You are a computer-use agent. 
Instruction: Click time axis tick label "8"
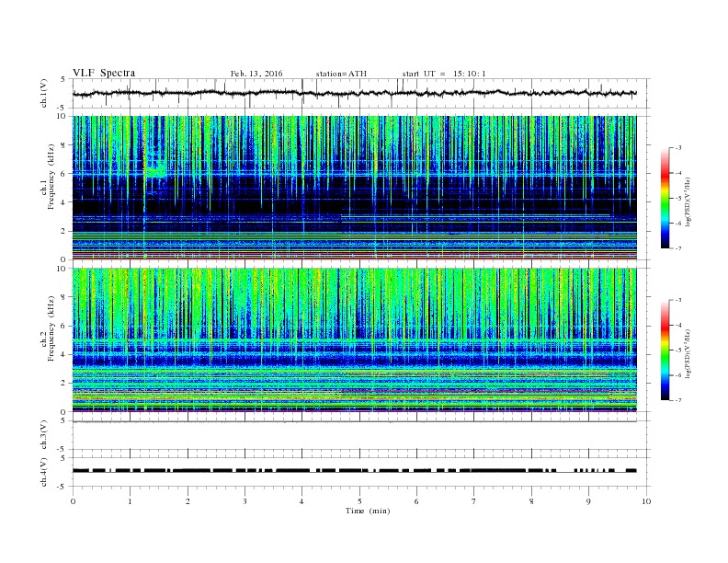click(531, 501)
